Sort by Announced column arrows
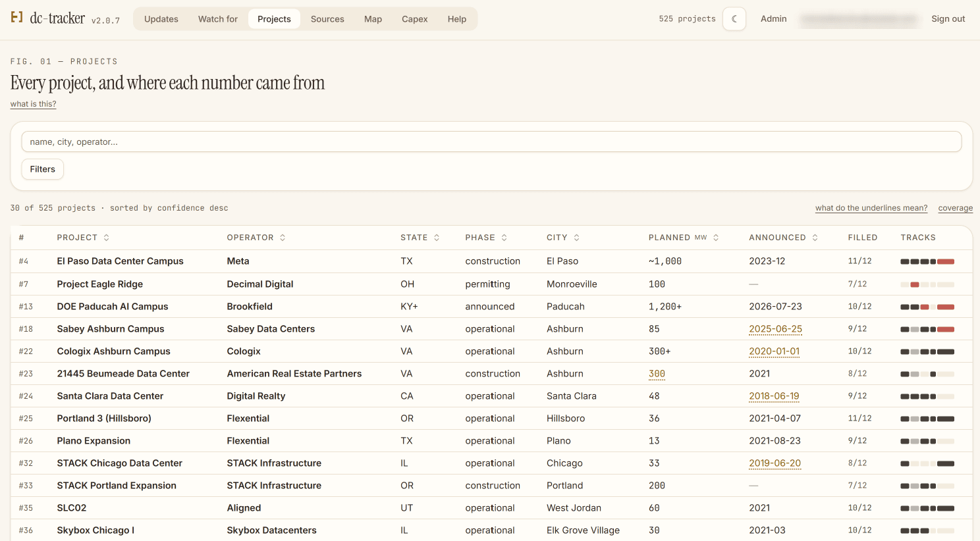The width and height of the screenshot is (980, 541). (815, 238)
